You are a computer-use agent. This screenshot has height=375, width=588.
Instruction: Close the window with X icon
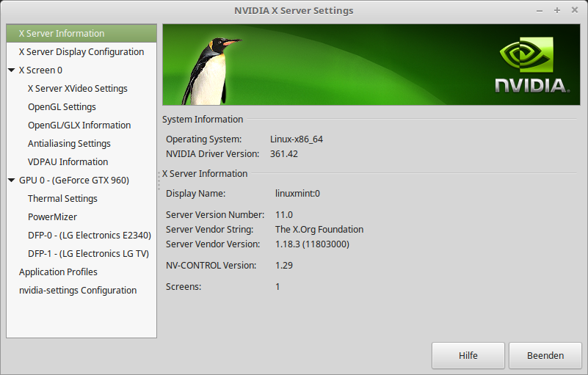pyautogui.click(x=575, y=10)
